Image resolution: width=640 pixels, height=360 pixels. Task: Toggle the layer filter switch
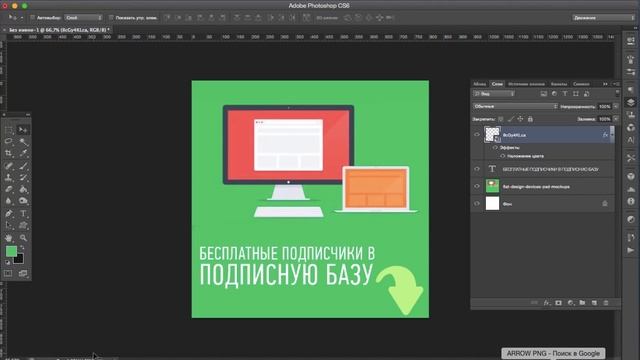617,93
